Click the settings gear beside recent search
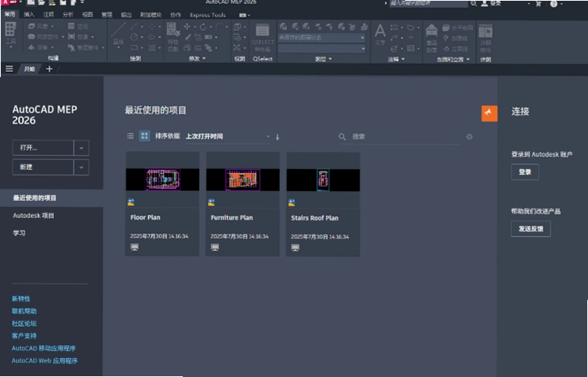The width and height of the screenshot is (588, 377). [x=469, y=137]
